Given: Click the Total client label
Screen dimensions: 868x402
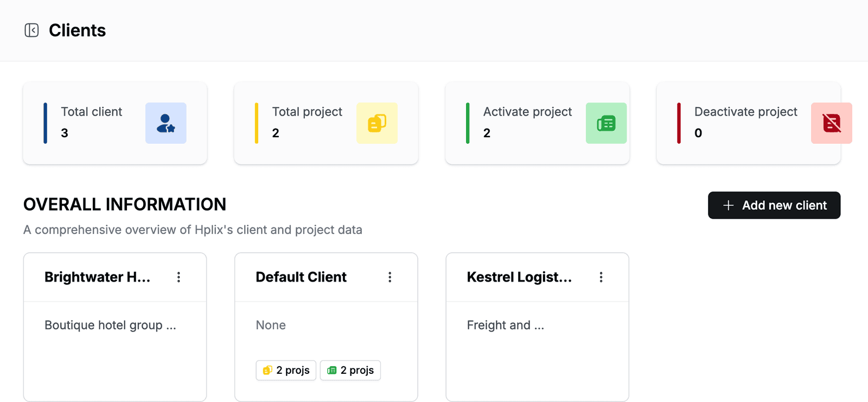Looking at the screenshot, I should click(x=92, y=112).
